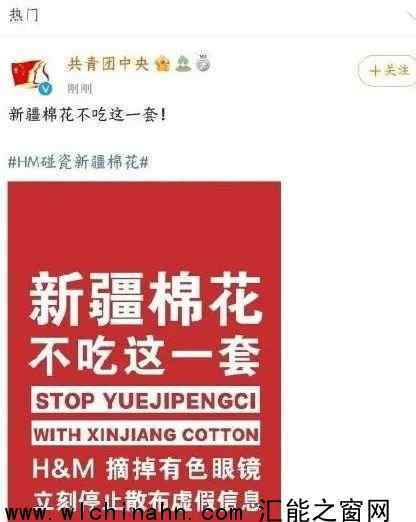Click the gold crown membership badge

162,63
